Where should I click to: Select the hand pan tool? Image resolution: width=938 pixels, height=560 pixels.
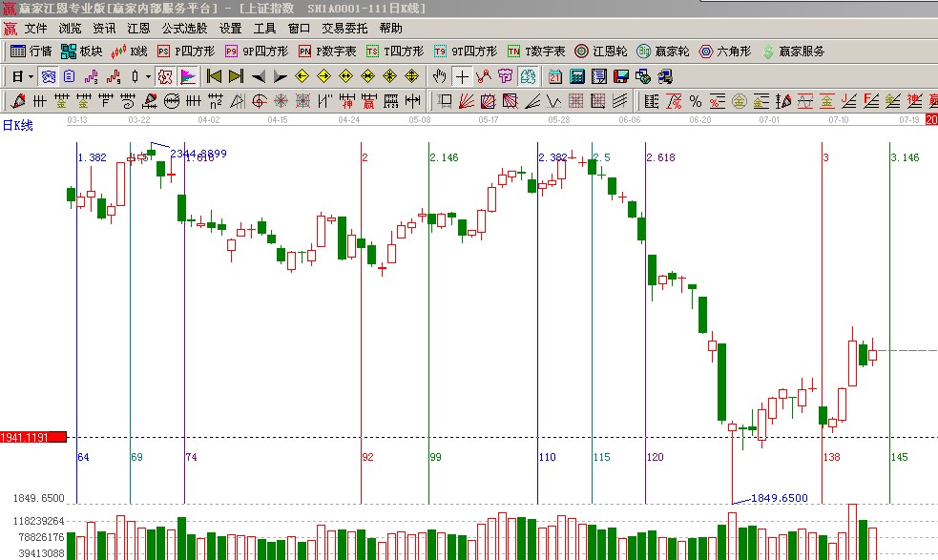[x=439, y=75]
